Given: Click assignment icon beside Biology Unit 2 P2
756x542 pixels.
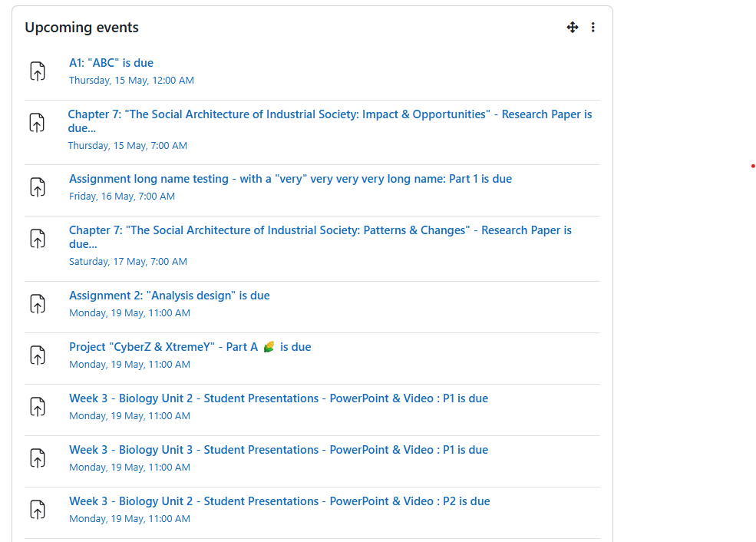Looking at the screenshot, I should point(38,510).
